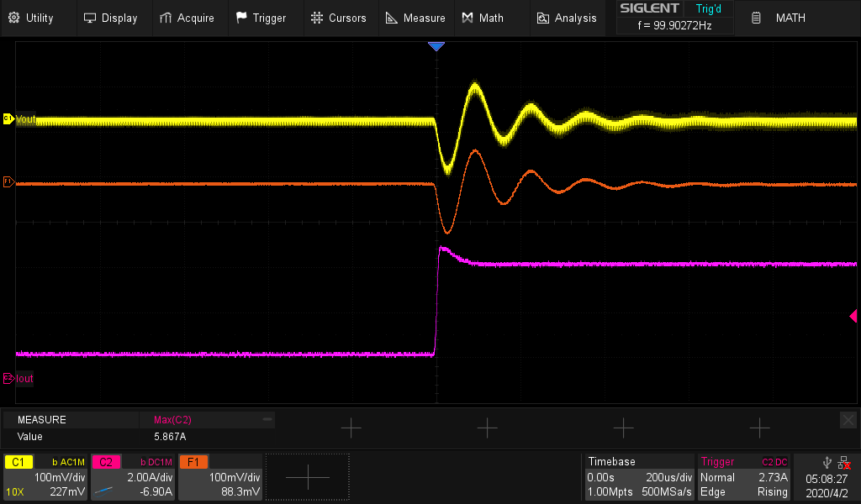Click the yellow C1 Vout channel marker
Image resolution: width=861 pixels, height=504 pixels.
point(8,119)
